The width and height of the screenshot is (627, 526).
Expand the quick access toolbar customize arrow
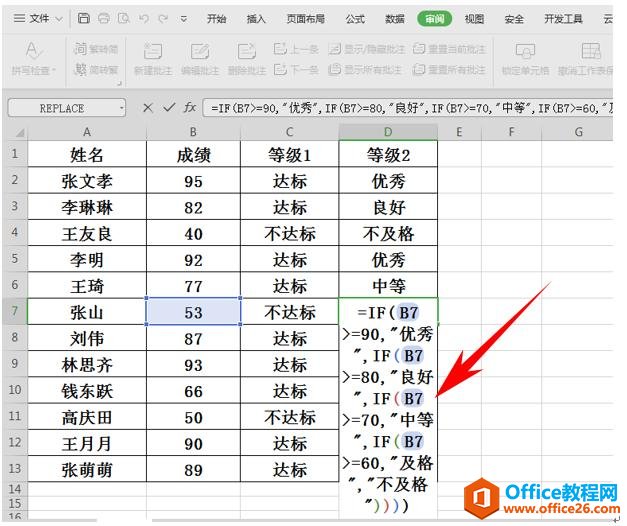click(x=184, y=19)
